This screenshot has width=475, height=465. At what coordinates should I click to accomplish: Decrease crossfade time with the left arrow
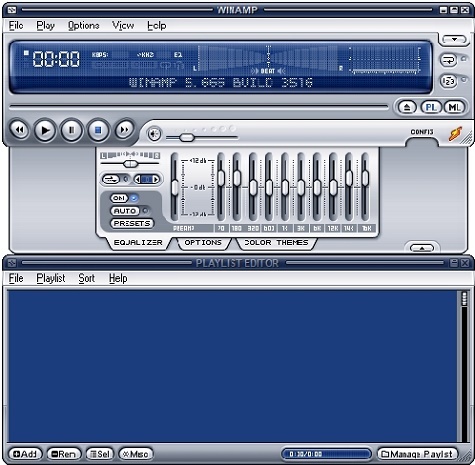click(x=137, y=180)
